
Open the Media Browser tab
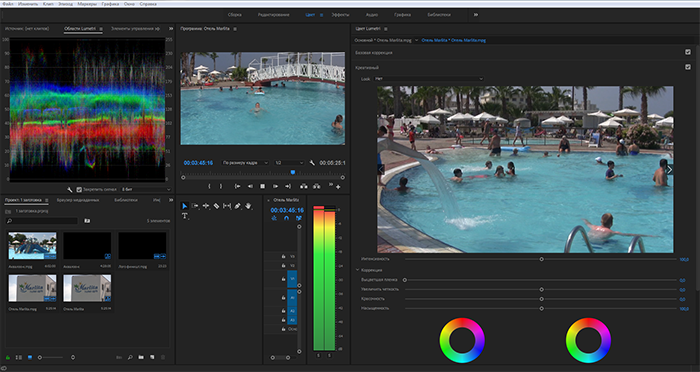coord(78,200)
